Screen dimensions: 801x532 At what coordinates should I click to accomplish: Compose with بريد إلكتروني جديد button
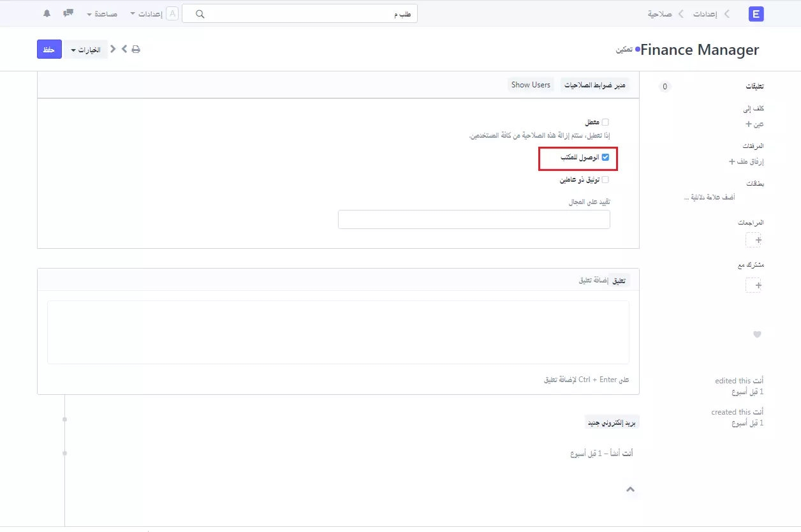[612, 422]
